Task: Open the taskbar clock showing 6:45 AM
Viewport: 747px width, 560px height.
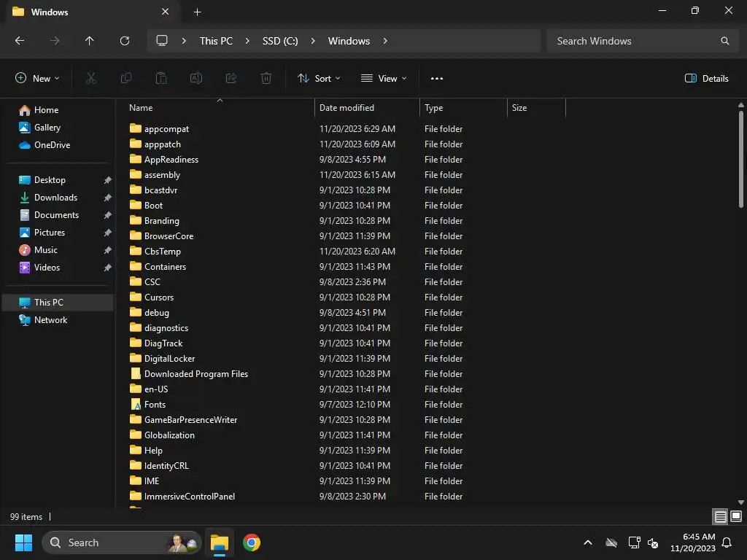Action: click(693, 542)
